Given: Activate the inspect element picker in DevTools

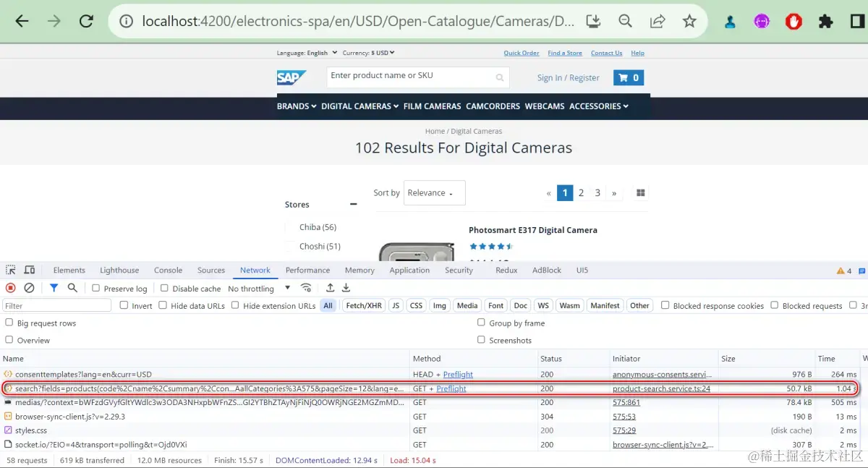Looking at the screenshot, I should pos(11,270).
